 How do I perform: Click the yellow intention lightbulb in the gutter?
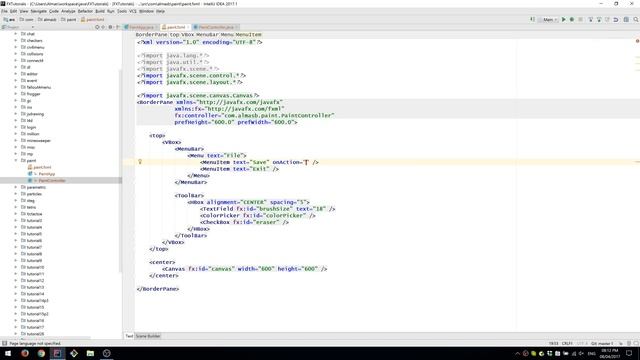click(x=140, y=162)
